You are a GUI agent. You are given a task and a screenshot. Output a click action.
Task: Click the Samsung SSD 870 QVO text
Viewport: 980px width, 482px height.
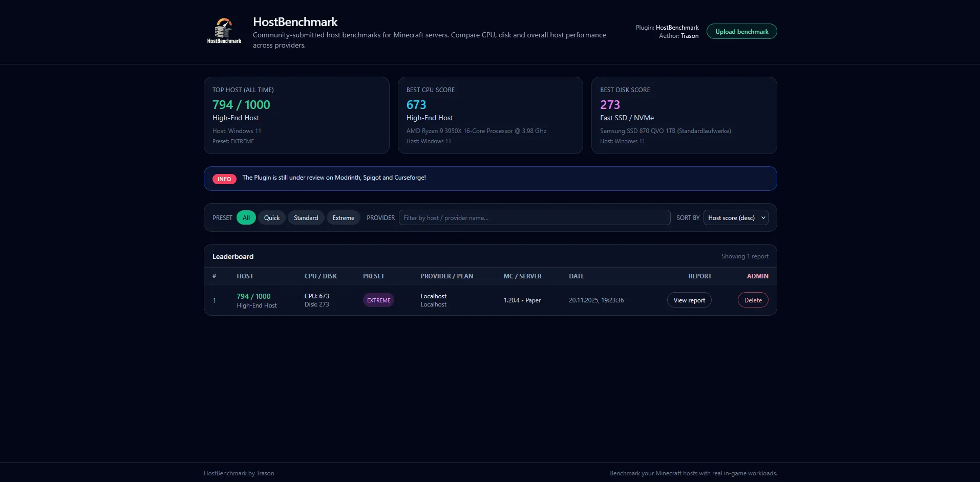click(x=666, y=131)
